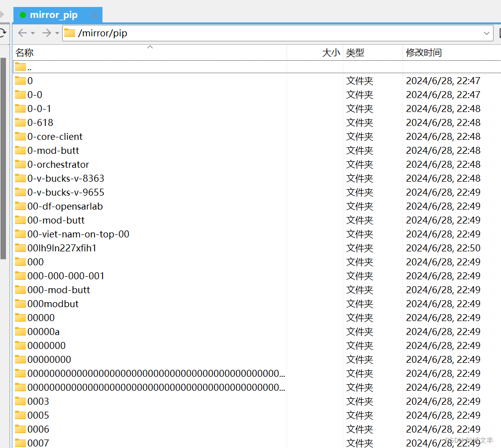Click the /mirror/pip address field

(x=277, y=33)
